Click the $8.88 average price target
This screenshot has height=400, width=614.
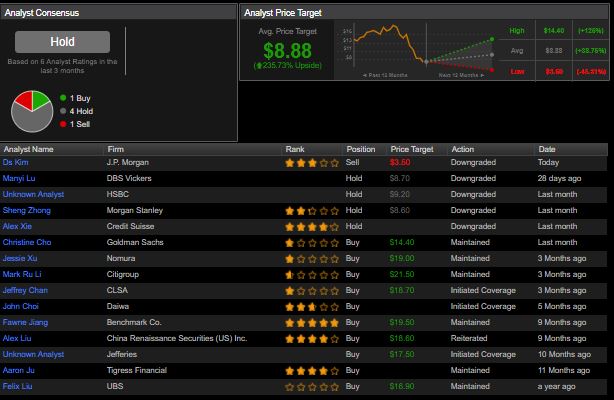coord(287,51)
